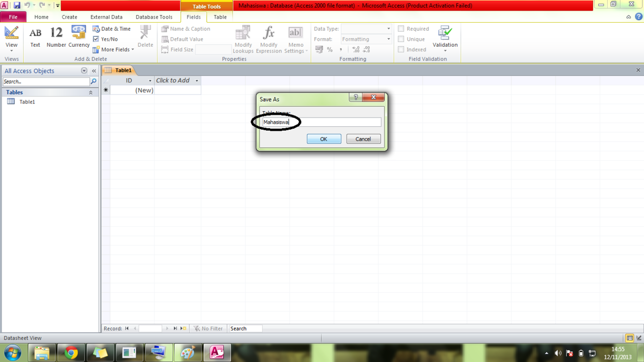
Task: Add a Text field using the AB icon
Action: click(35, 37)
